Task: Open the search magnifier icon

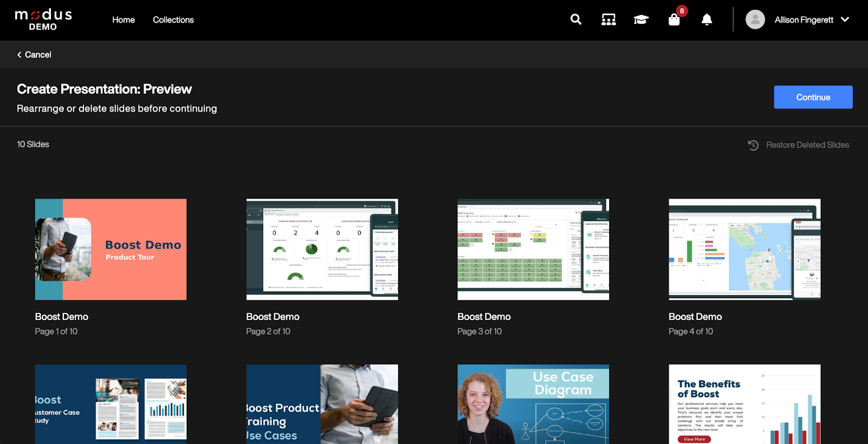Action: coord(576,20)
